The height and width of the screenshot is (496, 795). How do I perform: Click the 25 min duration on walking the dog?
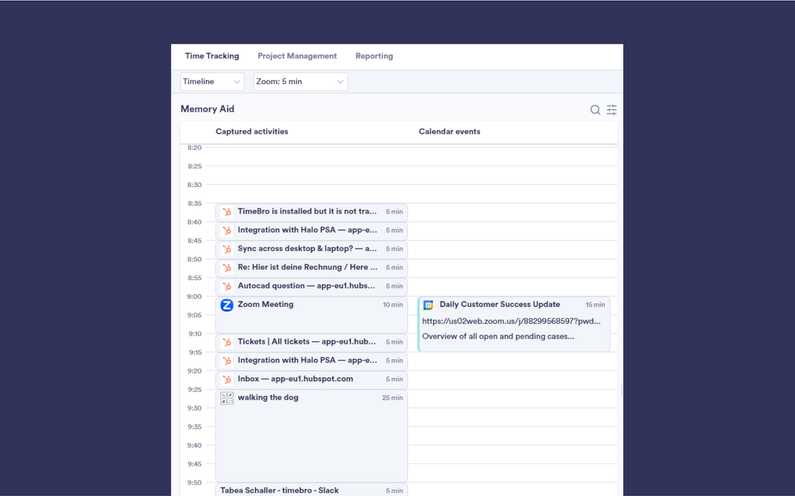(392, 398)
